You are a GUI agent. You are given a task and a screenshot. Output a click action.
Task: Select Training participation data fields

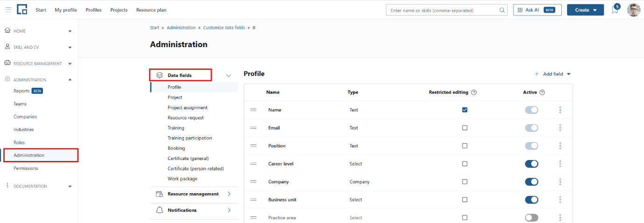click(x=190, y=138)
